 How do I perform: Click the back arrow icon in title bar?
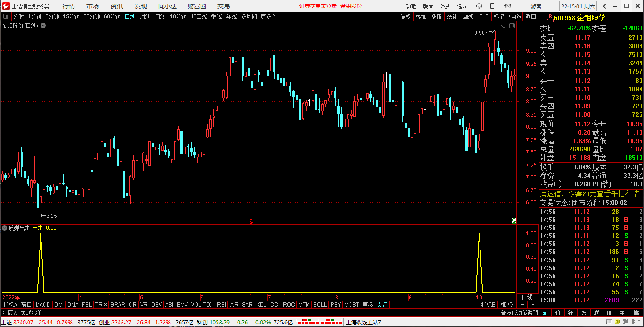tap(604, 6)
